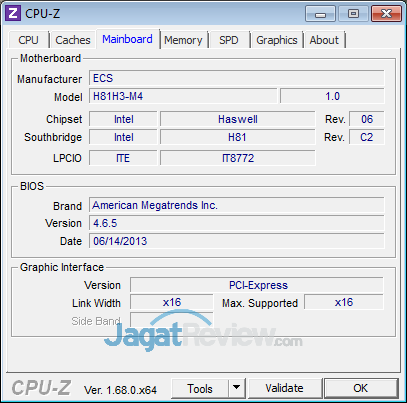This screenshot has width=407, height=403.
Task: Click the Tools button
Action: (200, 388)
